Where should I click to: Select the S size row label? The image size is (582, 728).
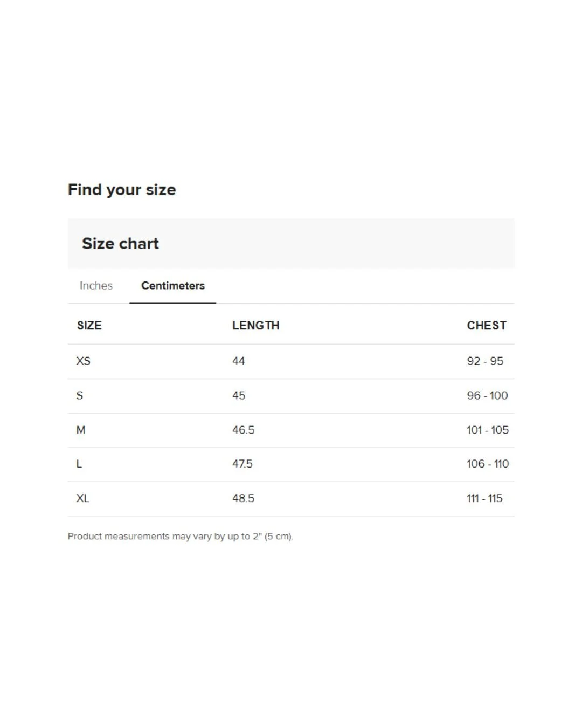[x=80, y=396]
